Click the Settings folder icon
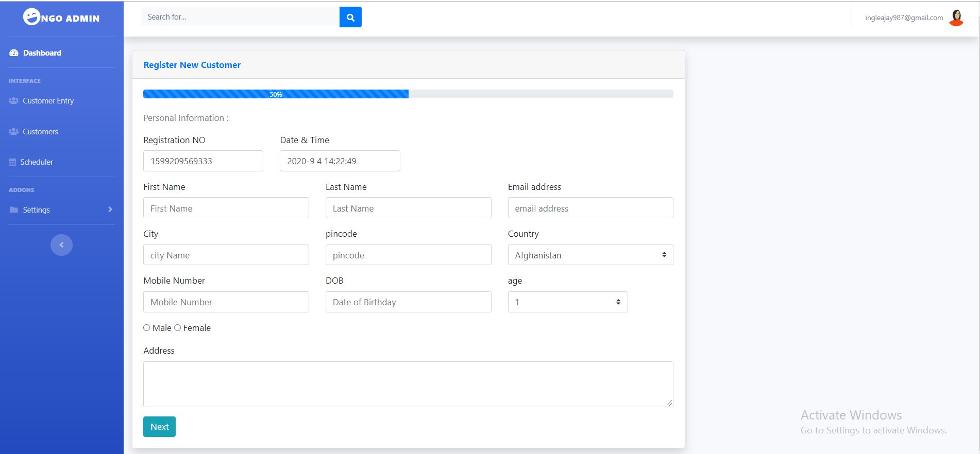 (14, 210)
